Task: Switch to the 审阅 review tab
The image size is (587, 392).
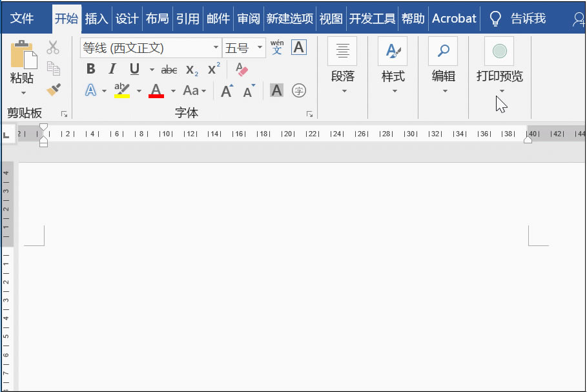Action: pos(249,18)
